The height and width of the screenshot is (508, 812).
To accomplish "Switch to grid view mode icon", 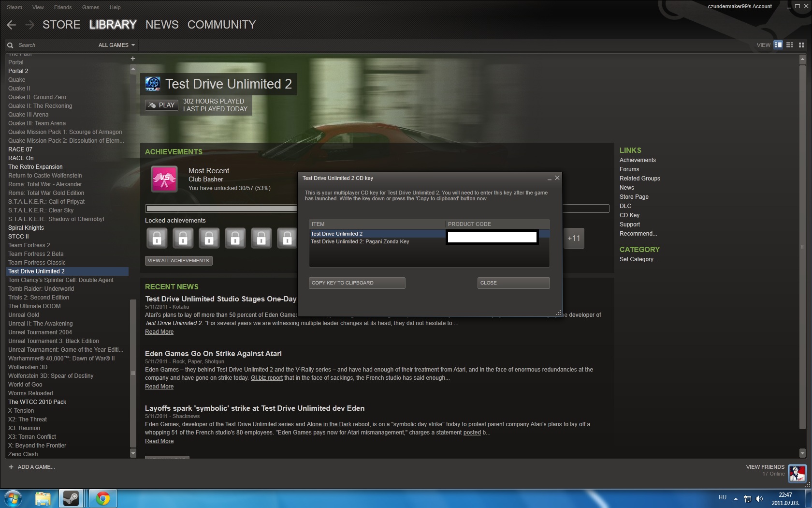I will tap(801, 45).
